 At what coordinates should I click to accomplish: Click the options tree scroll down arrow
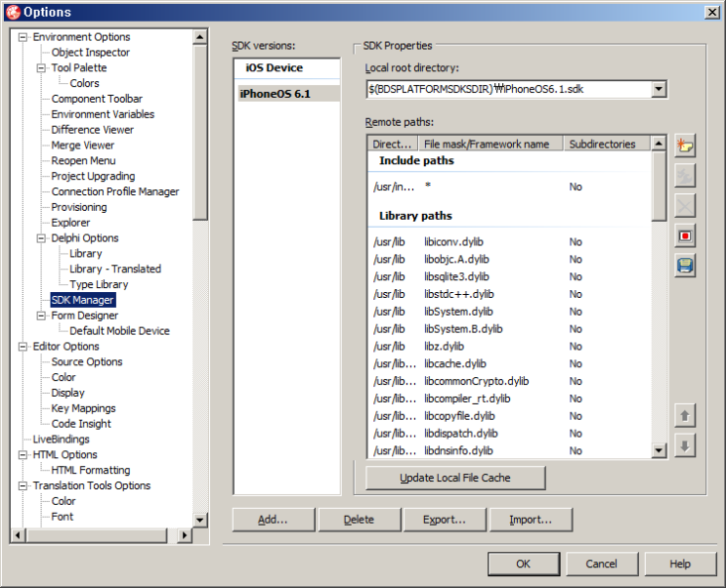click(x=199, y=520)
